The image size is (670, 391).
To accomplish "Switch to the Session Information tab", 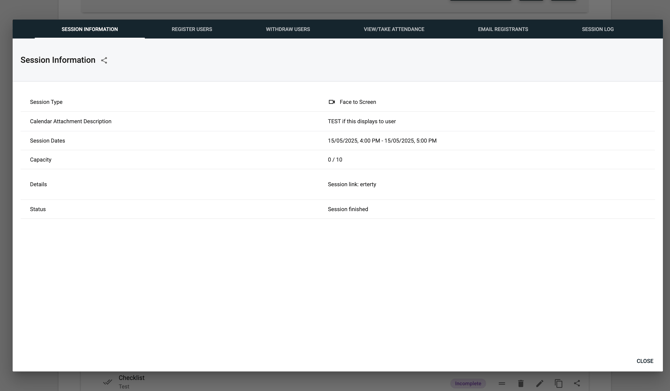I will click(x=90, y=29).
